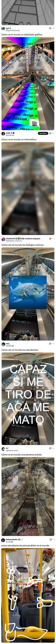Open the more options menu on syn's tweet
Image resolution: width=56 pixels, height=644 pixels.
pos(53,28)
